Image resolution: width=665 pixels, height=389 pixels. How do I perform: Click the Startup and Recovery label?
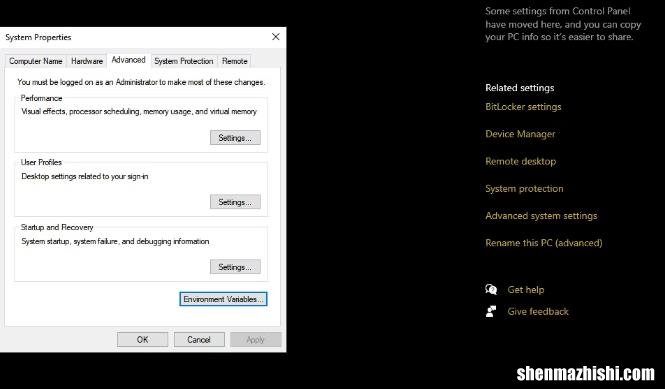click(x=57, y=227)
